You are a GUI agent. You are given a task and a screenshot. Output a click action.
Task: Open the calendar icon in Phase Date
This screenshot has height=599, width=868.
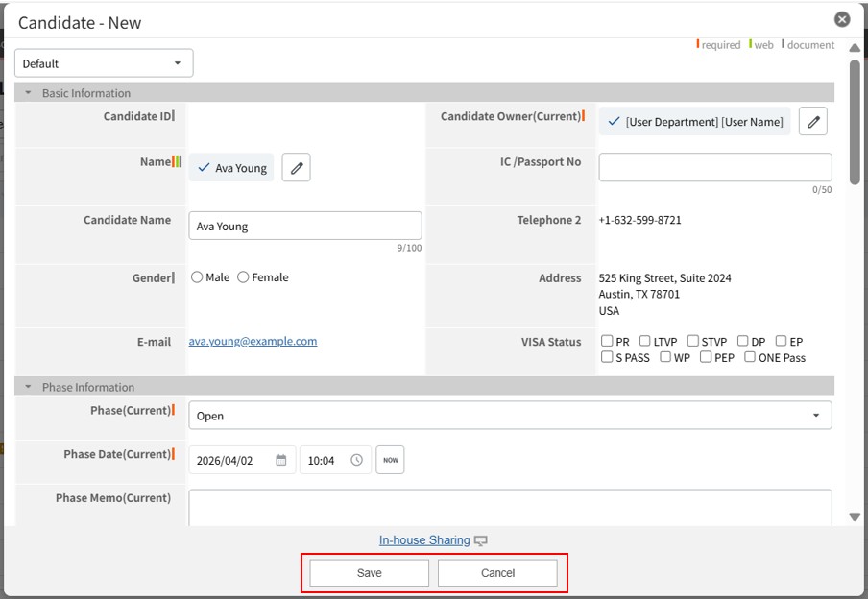(x=281, y=460)
